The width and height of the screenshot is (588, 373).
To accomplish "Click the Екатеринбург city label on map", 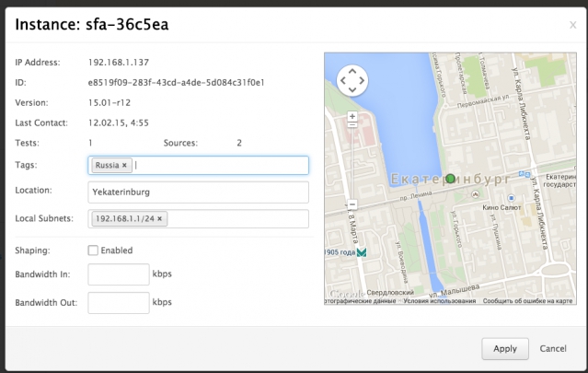I will point(450,179).
